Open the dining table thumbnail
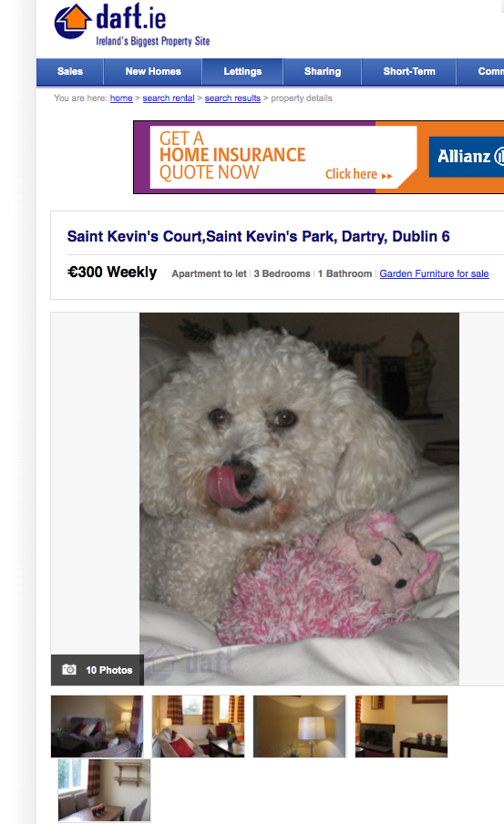The height and width of the screenshot is (824, 504). click(x=104, y=790)
